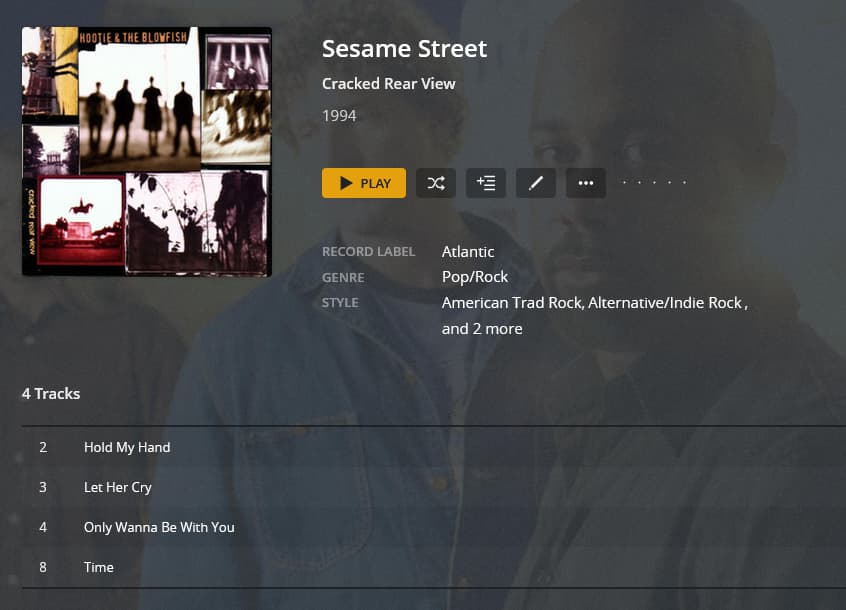This screenshot has width=846, height=610.
Task: Open the edit pencil icon
Action: click(x=536, y=183)
